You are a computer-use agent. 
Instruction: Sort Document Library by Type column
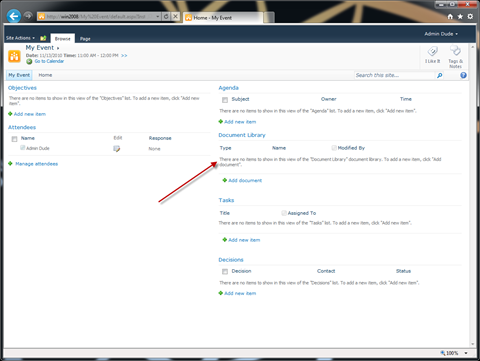tap(225, 148)
